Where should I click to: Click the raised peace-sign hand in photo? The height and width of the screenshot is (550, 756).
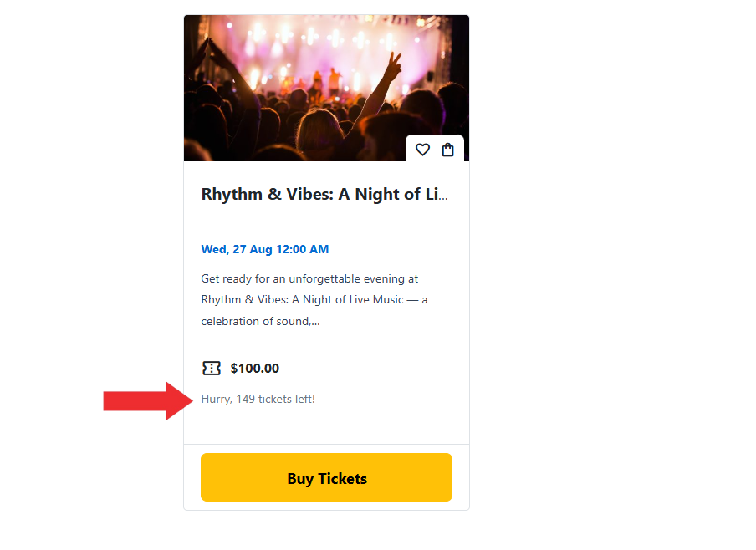[391, 69]
